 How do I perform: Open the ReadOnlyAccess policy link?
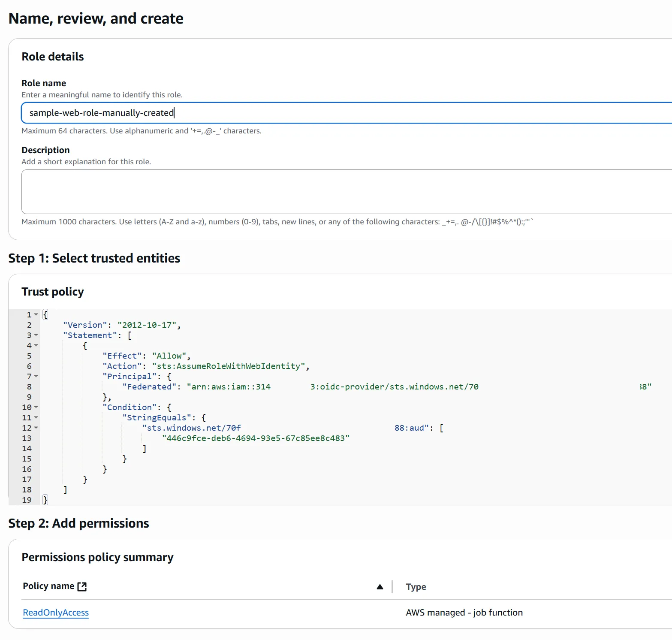pos(55,612)
